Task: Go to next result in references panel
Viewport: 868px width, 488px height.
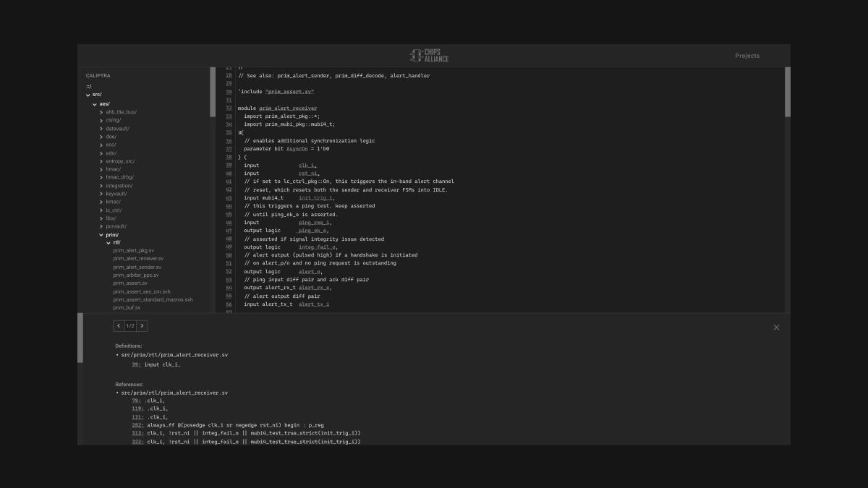Action: 142,326
